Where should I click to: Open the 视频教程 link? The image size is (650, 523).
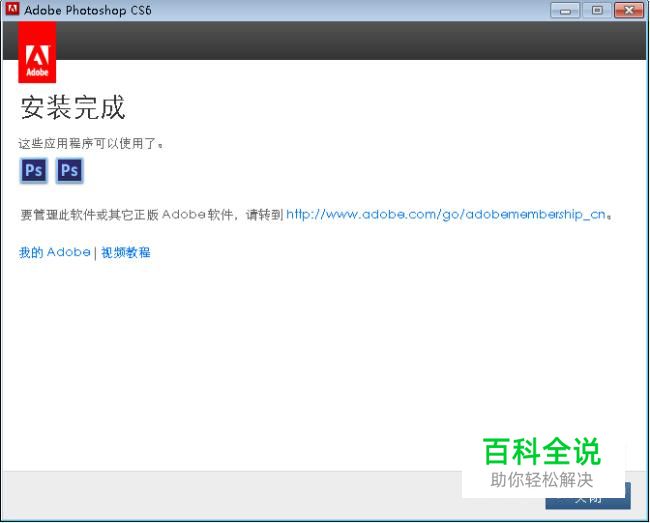coord(126,252)
